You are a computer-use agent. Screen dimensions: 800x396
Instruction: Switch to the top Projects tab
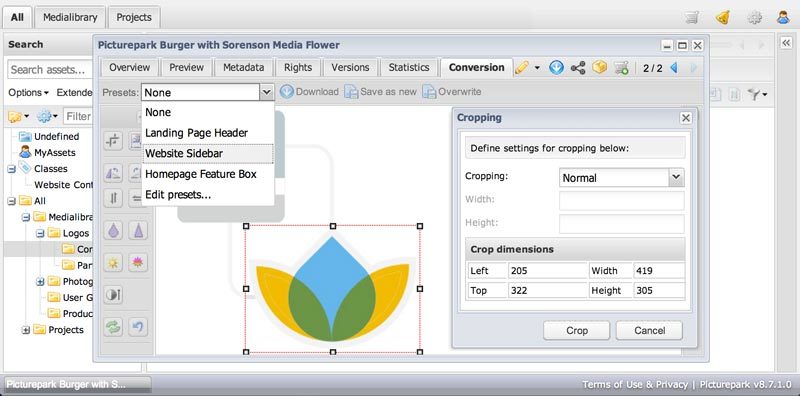click(x=134, y=17)
